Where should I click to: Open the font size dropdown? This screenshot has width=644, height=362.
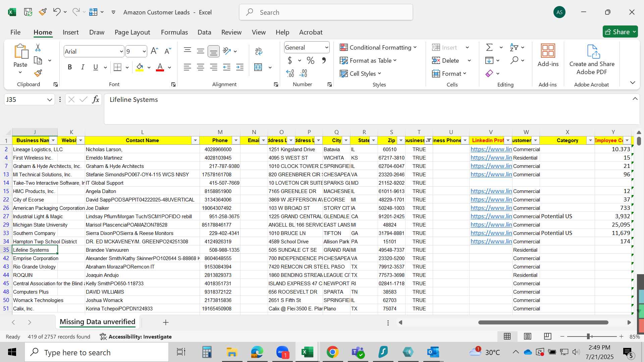(x=144, y=51)
